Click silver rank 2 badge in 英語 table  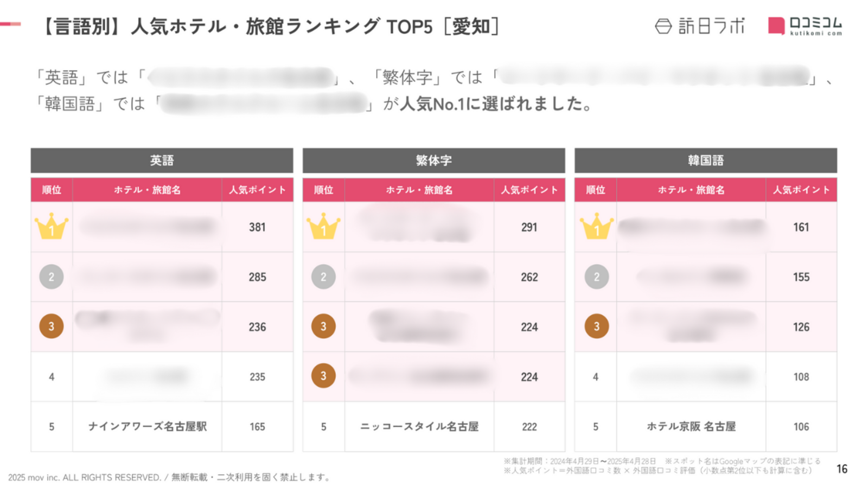click(52, 277)
